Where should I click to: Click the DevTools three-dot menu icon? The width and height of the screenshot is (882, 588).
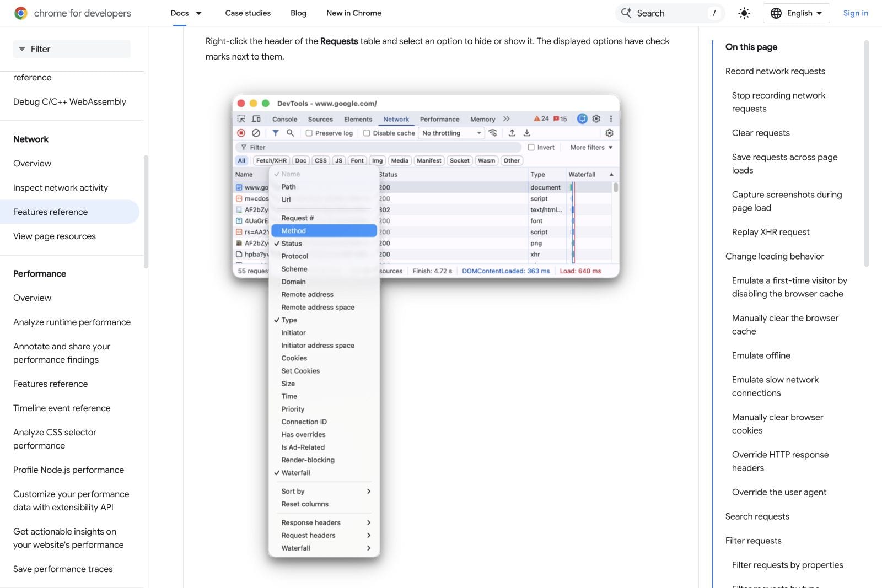click(610, 118)
